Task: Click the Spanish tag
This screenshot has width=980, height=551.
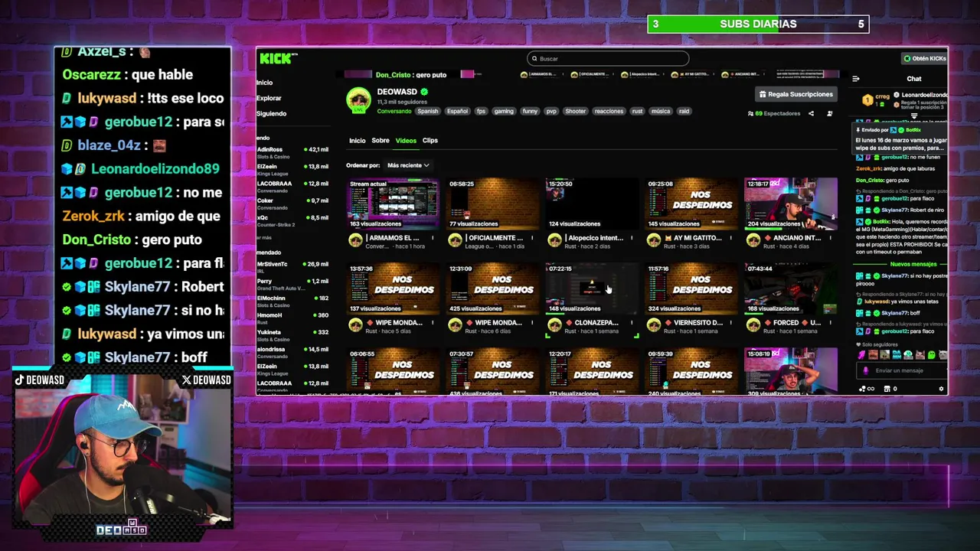Action: click(x=428, y=111)
